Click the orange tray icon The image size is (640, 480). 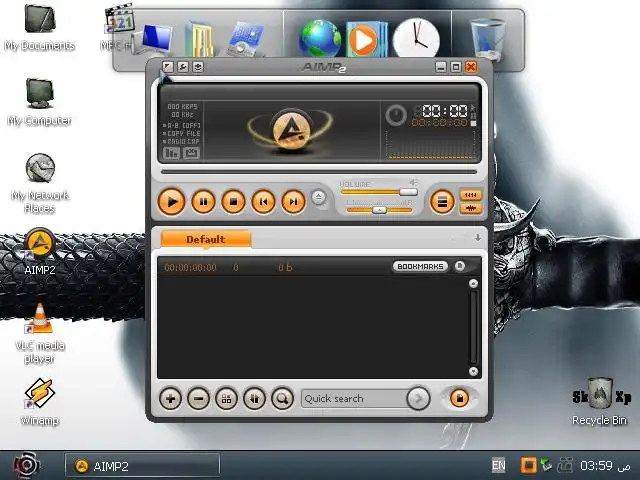pos(528,465)
